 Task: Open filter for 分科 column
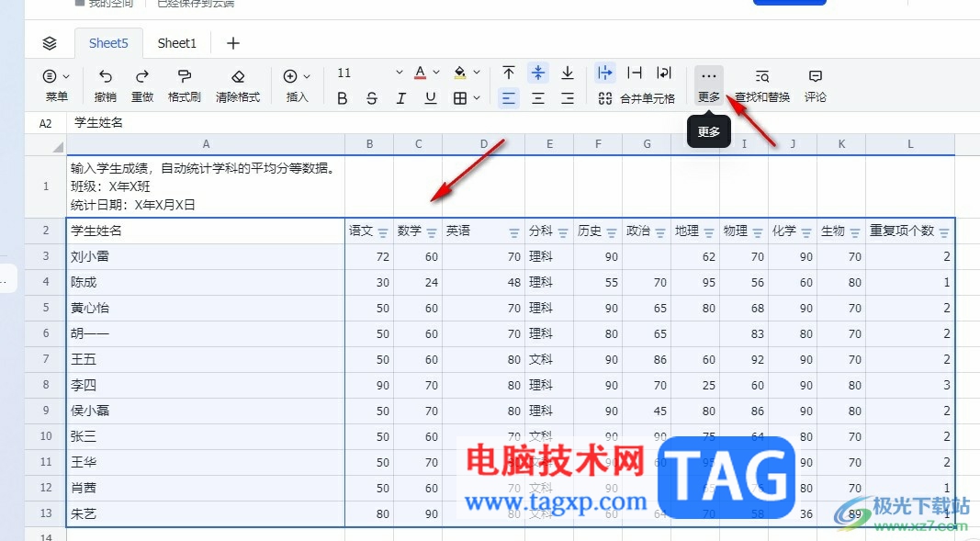point(562,232)
